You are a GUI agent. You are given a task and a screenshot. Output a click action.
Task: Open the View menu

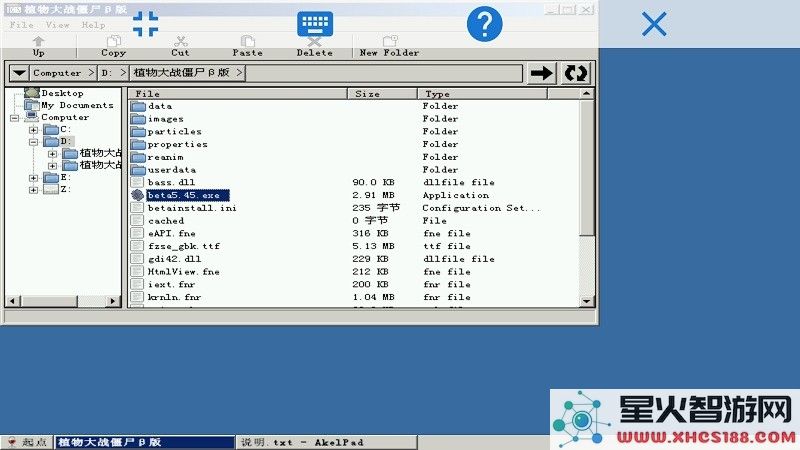pyautogui.click(x=57, y=24)
